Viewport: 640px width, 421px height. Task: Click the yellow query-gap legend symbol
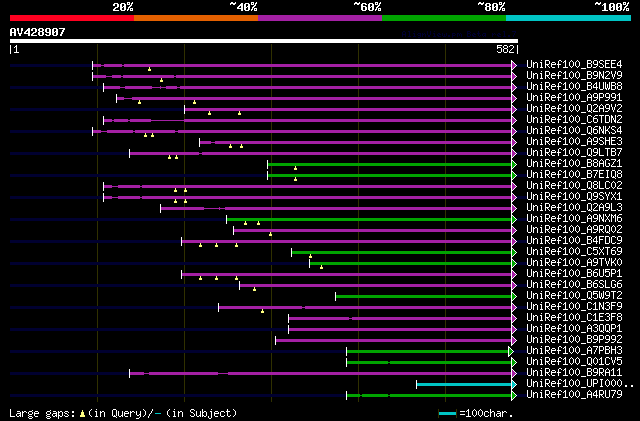pyautogui.click(x=82, y=414)
